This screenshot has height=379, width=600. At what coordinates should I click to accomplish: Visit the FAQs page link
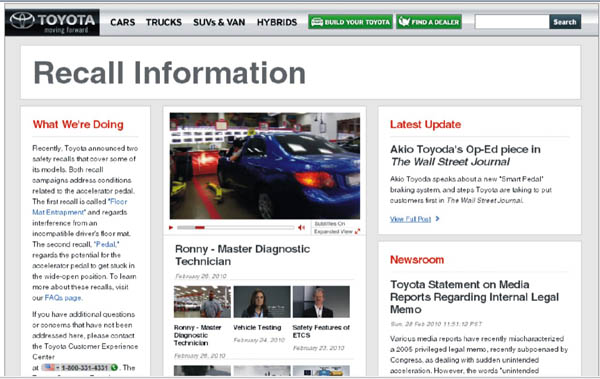63,298
